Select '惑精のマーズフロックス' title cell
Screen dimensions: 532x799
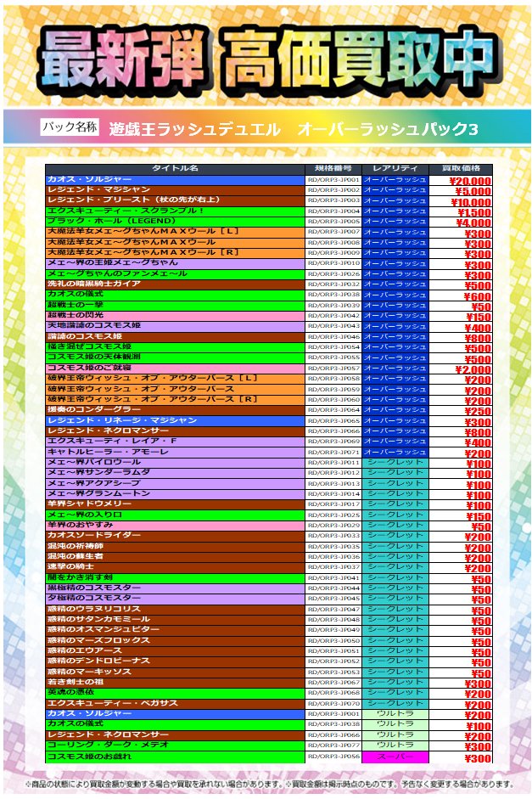(x=175, y=641)
